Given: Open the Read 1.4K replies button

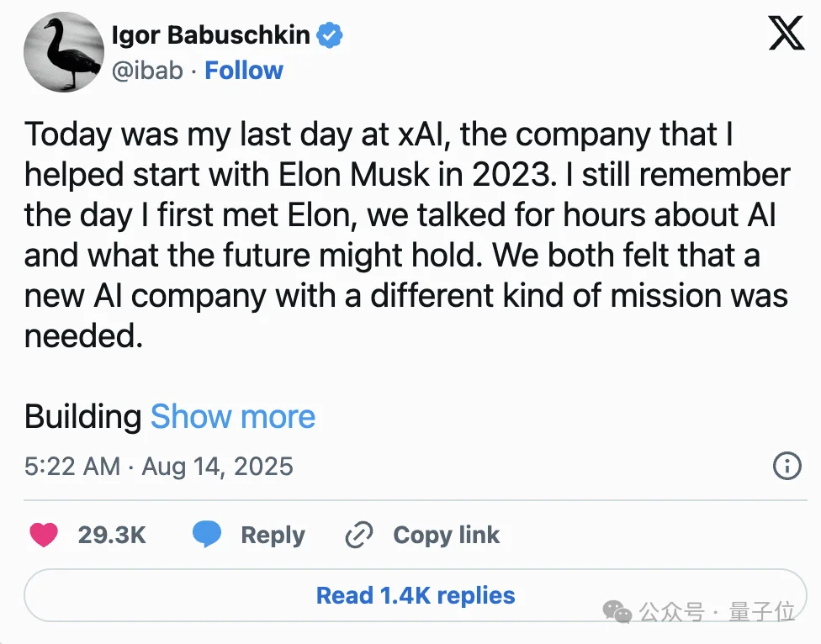Looking at the screenshot, I should (416, 595).
